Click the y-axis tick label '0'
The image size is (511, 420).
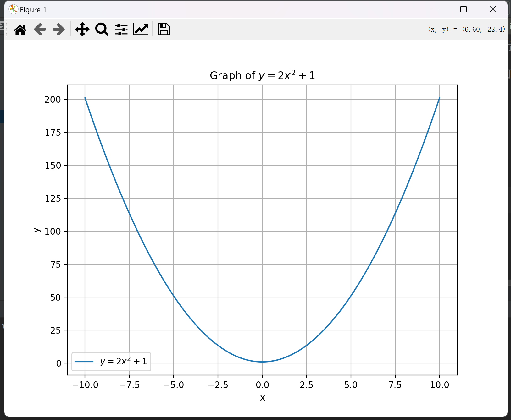point(58,363)
